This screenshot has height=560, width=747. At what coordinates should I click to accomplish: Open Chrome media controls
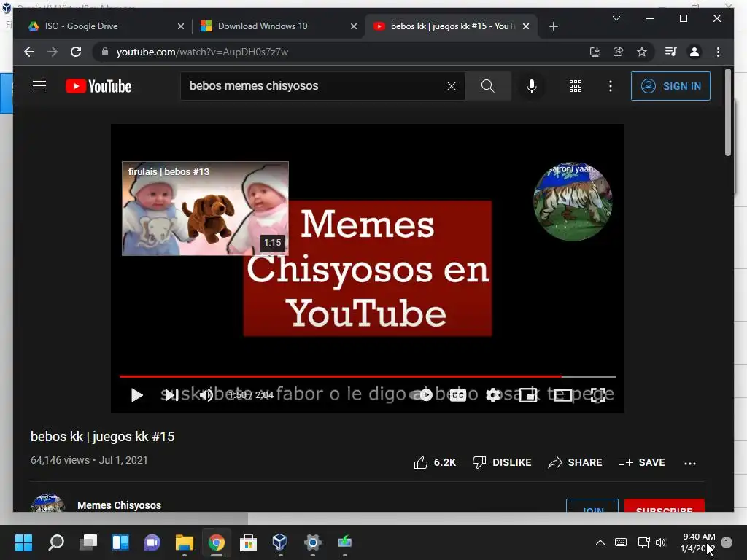(671, 52)
